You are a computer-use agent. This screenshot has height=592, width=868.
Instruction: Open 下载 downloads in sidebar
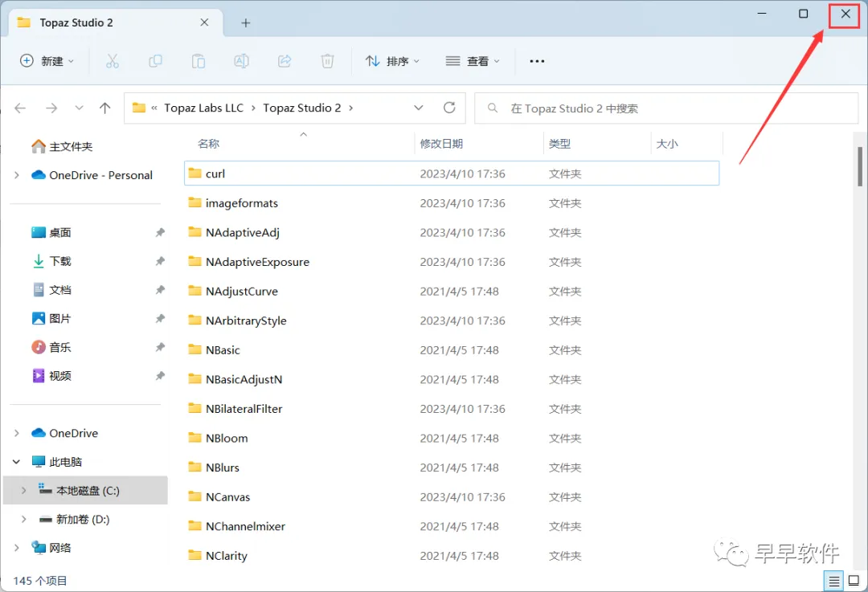[x=51, y=261]
